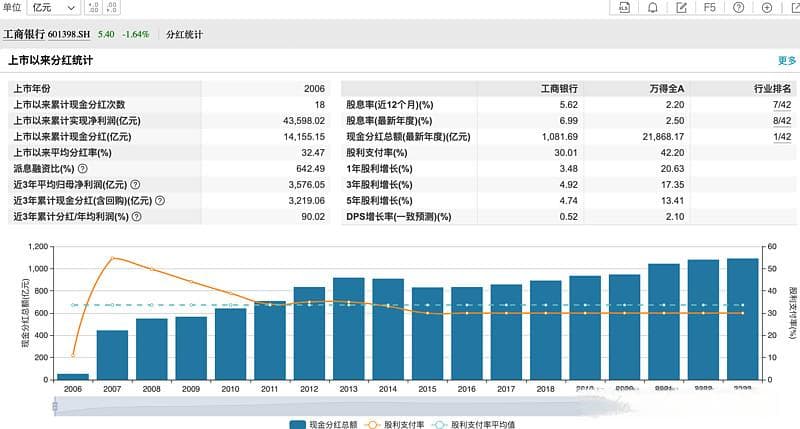The width and height of the screenshot is (800, 429).
Task: Click the export to spreadsheet icon
Action: tap(624, 8)
